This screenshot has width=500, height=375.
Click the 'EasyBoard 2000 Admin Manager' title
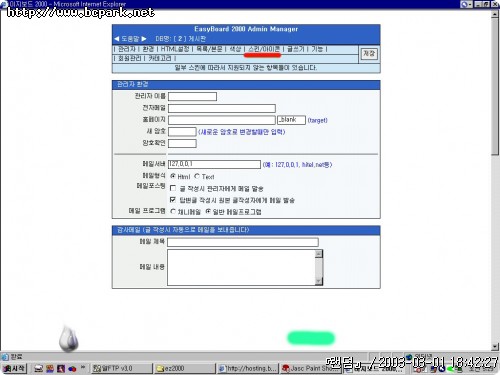point(246,29)
